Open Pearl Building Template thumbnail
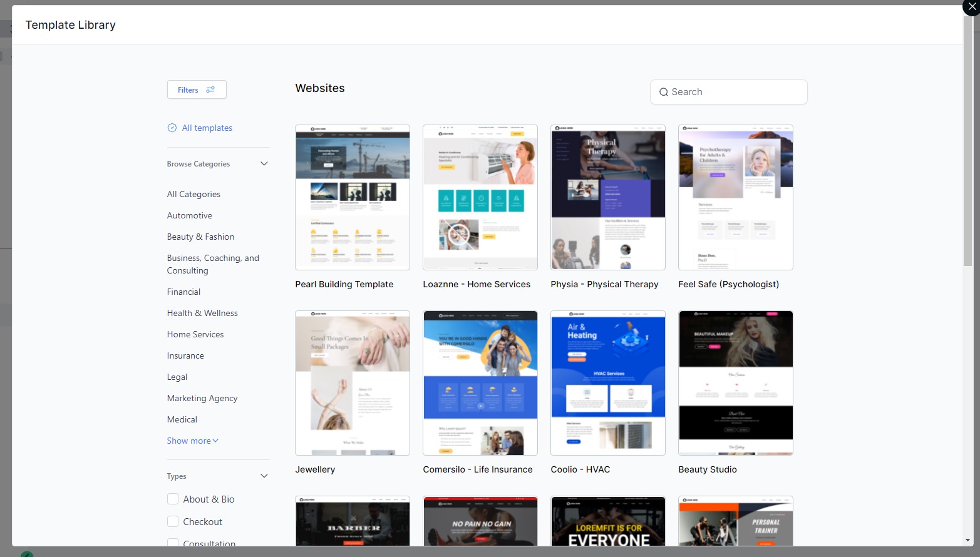Viewport: 980px width, 557px height. pyautogui.click(x=353, y=197)
